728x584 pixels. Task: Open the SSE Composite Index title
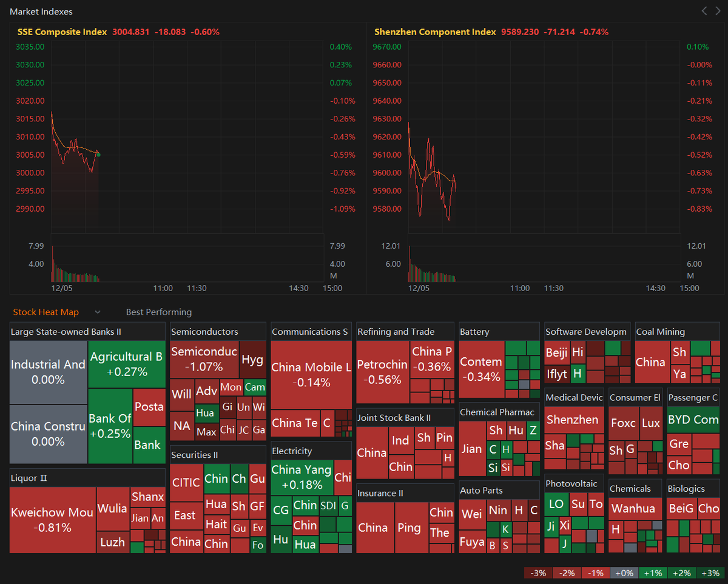pos(62,32)
